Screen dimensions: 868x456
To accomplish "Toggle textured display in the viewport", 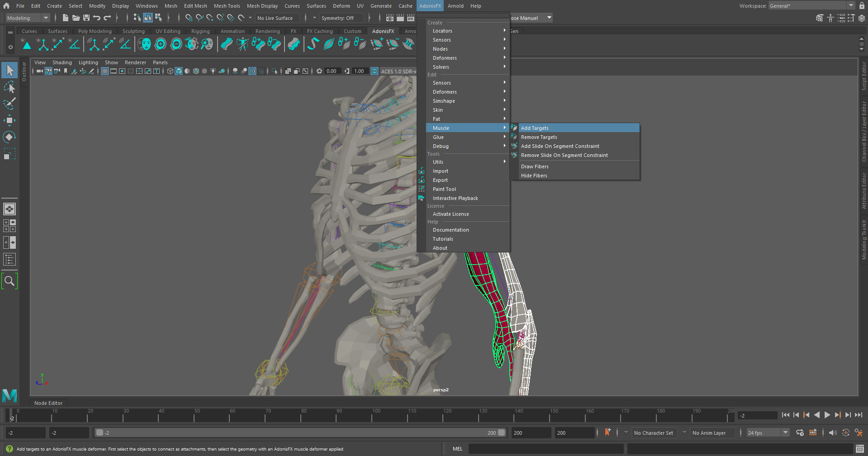I will coord(204,71).
